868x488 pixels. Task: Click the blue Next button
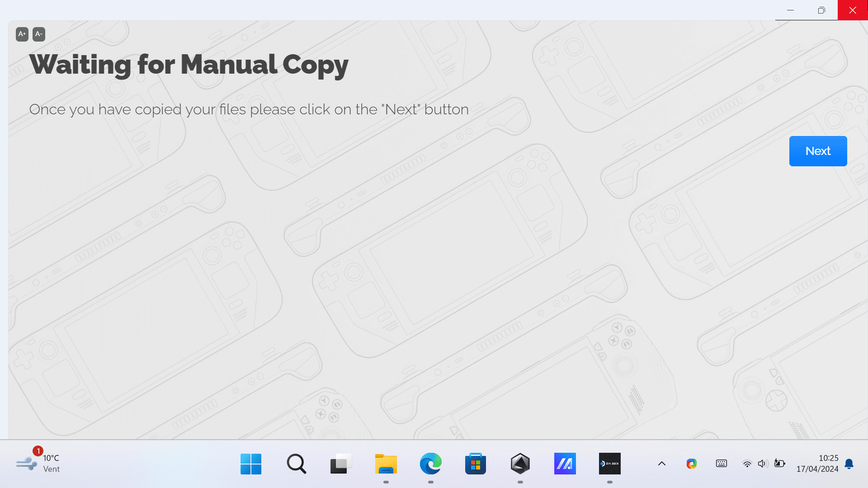818,151
